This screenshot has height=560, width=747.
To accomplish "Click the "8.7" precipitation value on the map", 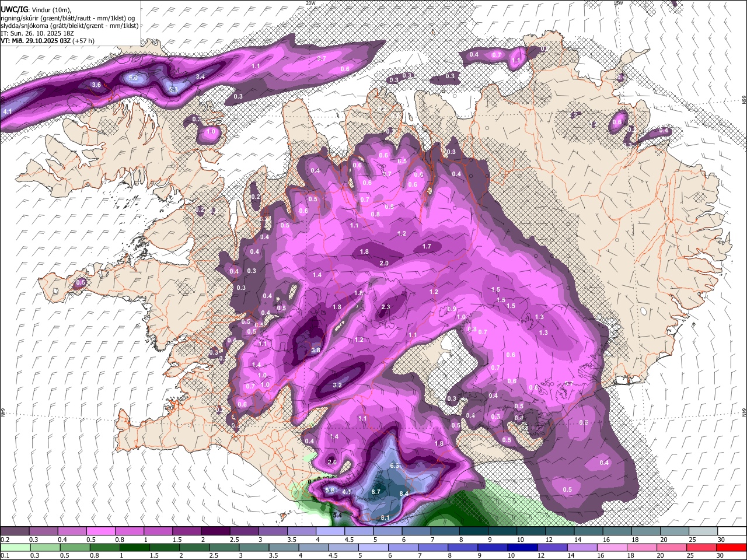I will coord(376,492).
